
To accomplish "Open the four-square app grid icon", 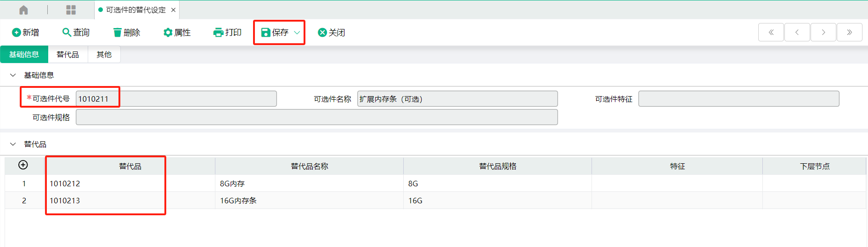I will coord(71,10).
